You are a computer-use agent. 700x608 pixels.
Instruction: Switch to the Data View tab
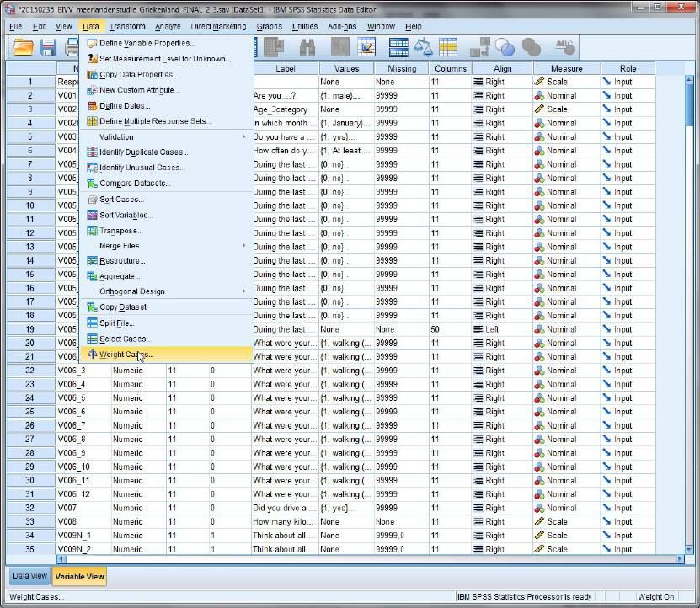30,576
